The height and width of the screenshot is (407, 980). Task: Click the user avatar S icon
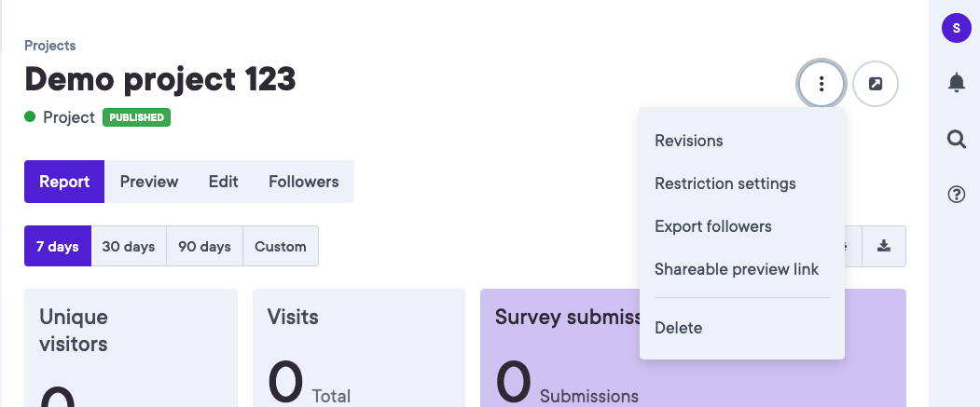(x=956, y=28)
